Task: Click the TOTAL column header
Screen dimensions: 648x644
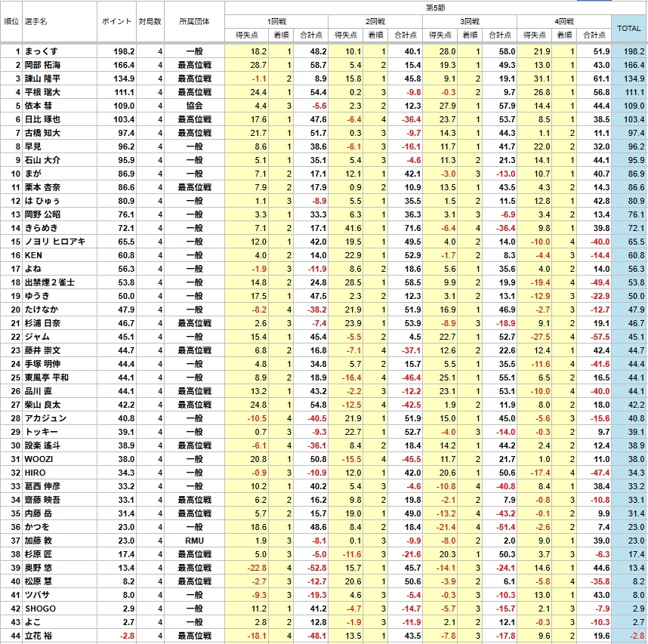Action: click(628, 28)
